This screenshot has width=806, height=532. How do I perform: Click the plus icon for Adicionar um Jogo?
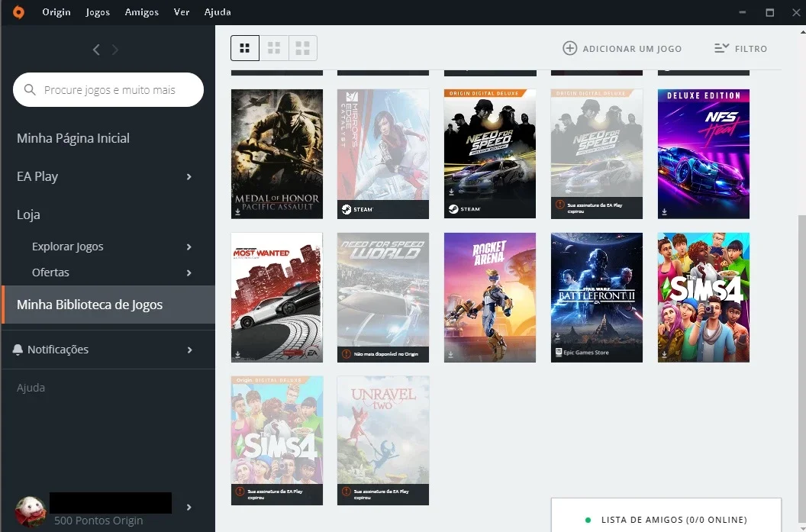[569, 48]
